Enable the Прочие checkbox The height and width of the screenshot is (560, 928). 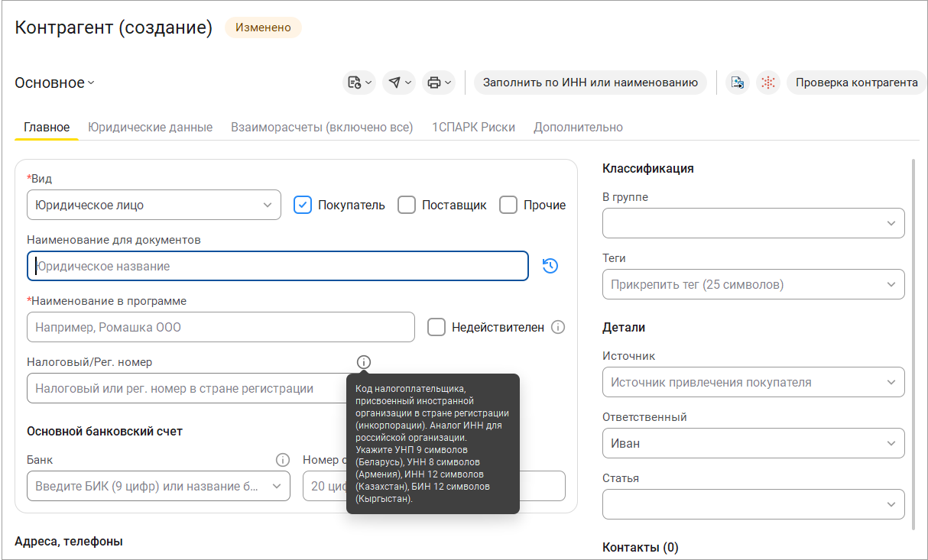point(508,205)
